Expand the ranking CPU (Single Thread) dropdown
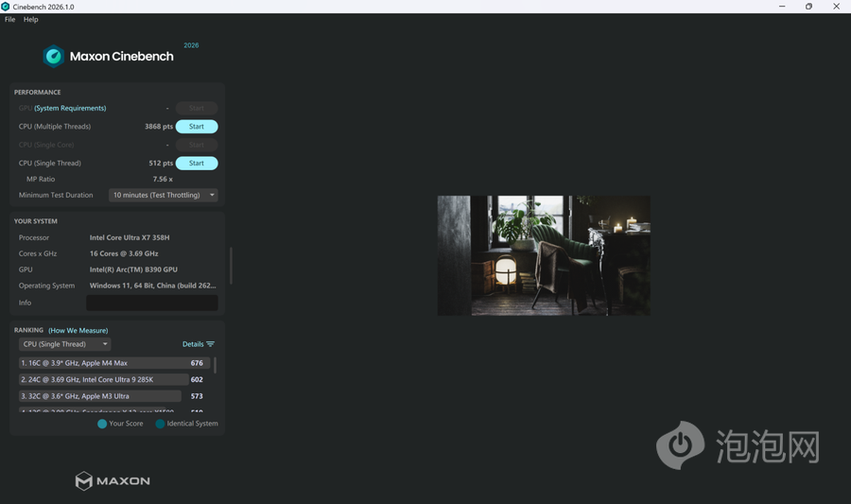Screen dimensions: 851x504 point(65,344)
